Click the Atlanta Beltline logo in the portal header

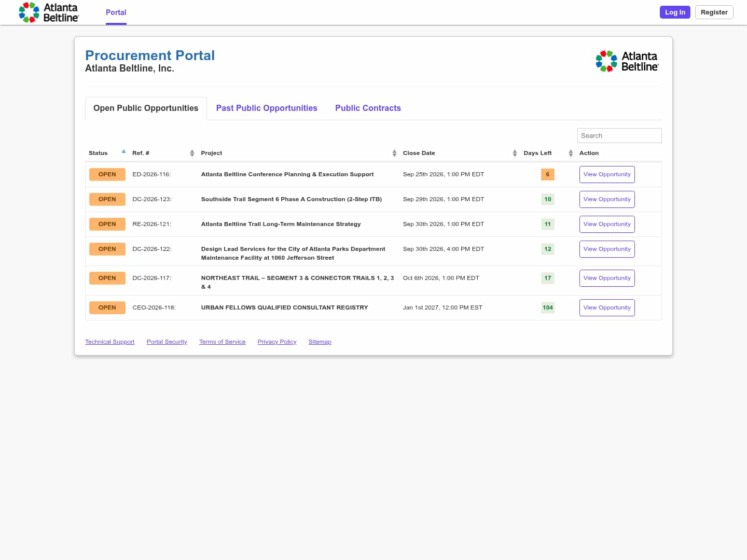(x=627, y=61)
